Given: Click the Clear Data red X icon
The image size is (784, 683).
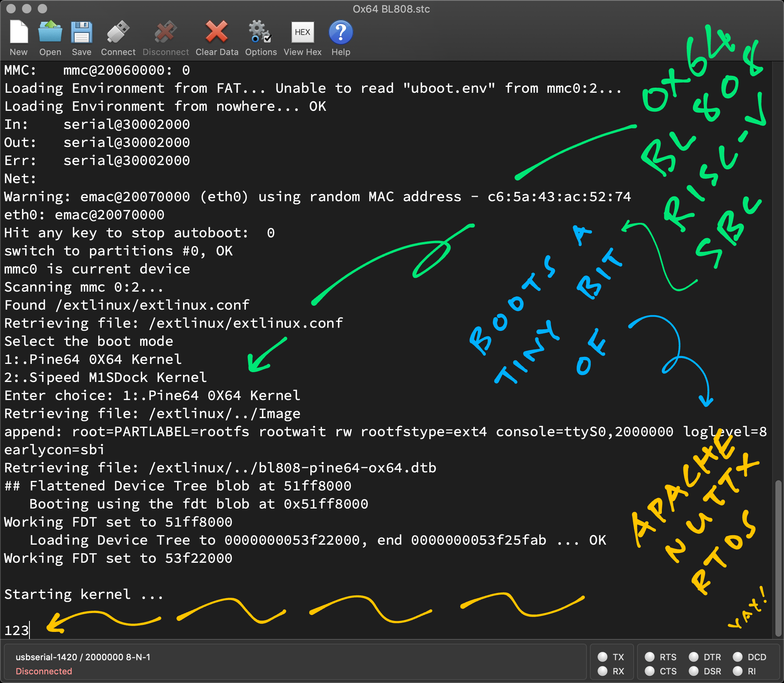Looking at the screenshot, I should click(216, 32).
